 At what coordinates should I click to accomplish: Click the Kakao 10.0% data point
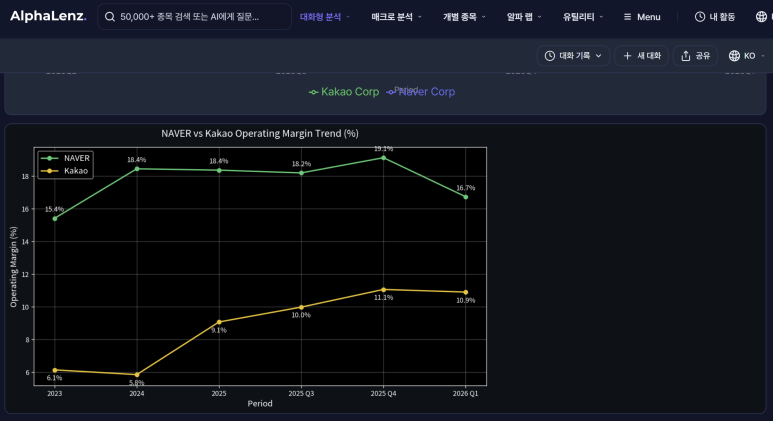coord(302,307)
